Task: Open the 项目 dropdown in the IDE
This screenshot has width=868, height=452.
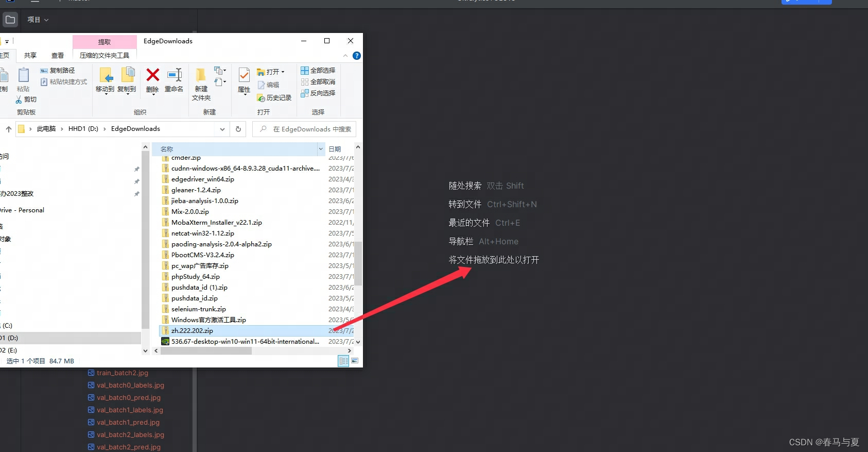Action: coord(38,20)
